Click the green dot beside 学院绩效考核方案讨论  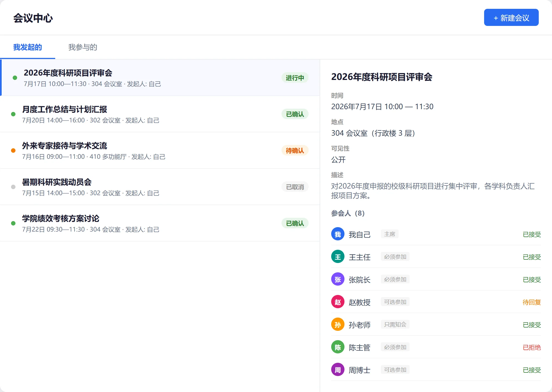13,223
